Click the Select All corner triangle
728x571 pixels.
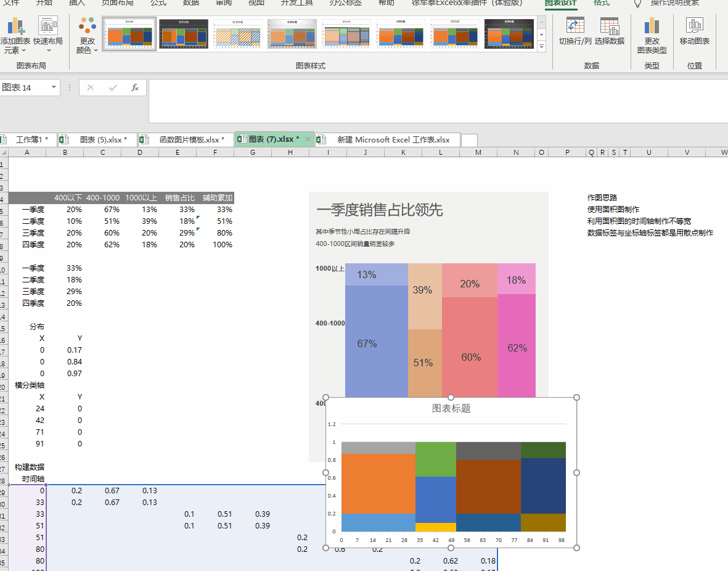[x=4, y=152]
